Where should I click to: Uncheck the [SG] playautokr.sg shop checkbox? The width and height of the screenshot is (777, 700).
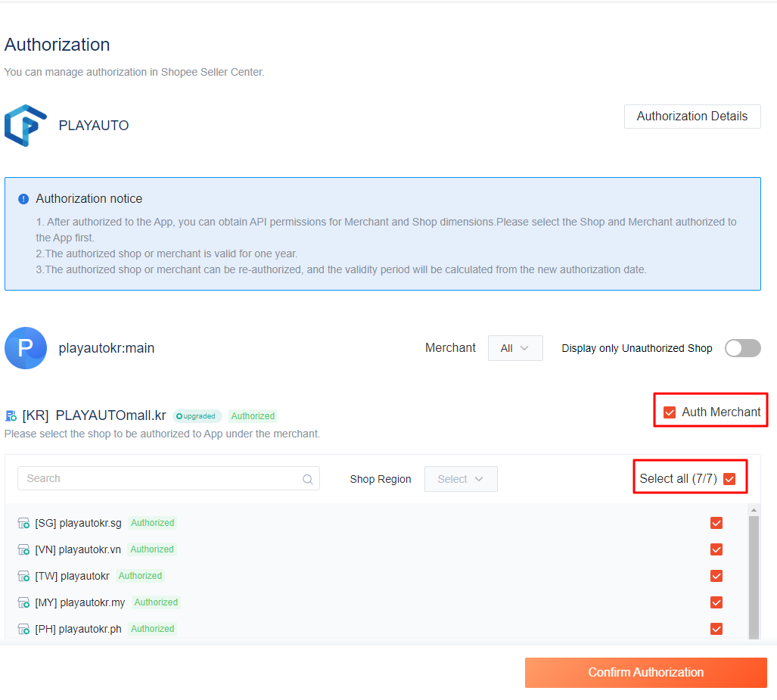[716, 523]
